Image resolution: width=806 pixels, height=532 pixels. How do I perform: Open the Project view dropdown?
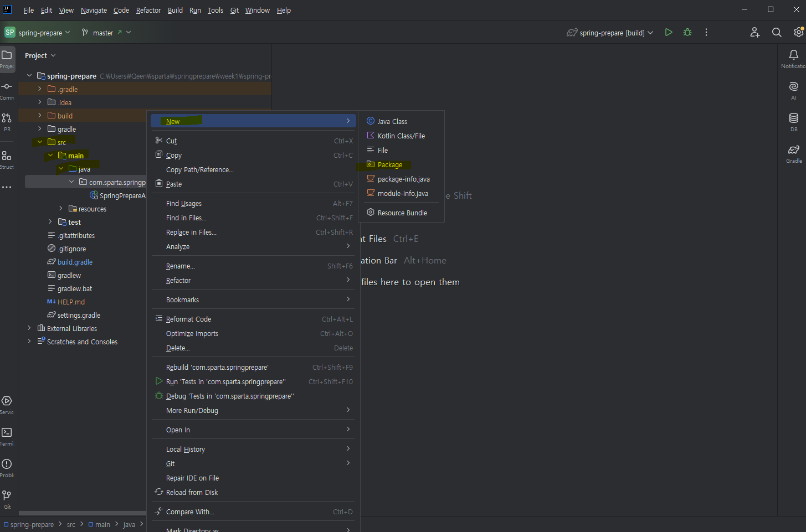[40, 55]
